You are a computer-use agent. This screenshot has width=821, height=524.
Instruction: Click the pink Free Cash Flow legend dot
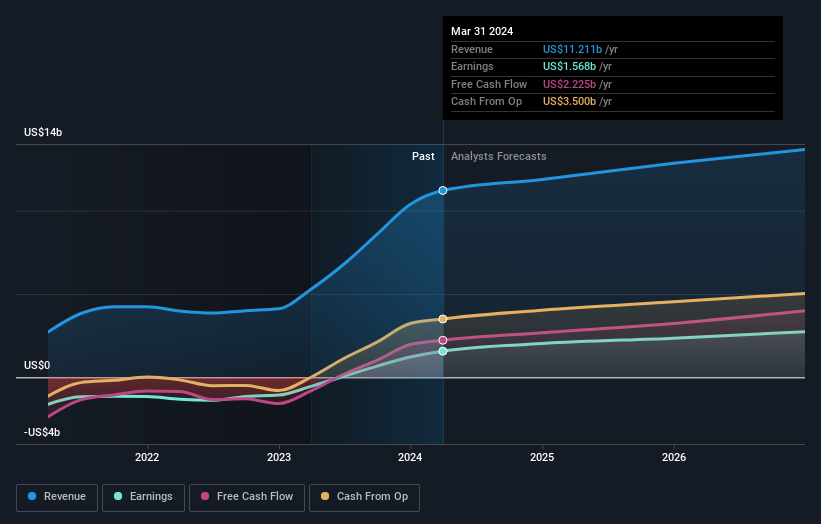pos(205,496)
